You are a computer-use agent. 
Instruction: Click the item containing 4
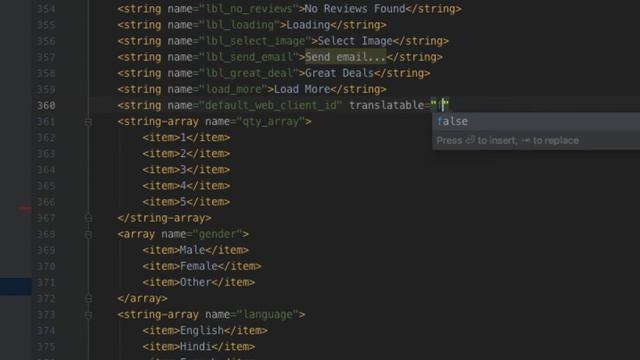coord(186,186)
